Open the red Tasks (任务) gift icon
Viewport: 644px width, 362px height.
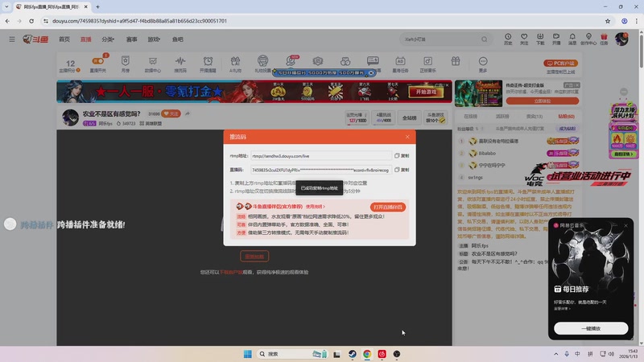[x=604, y=39]
